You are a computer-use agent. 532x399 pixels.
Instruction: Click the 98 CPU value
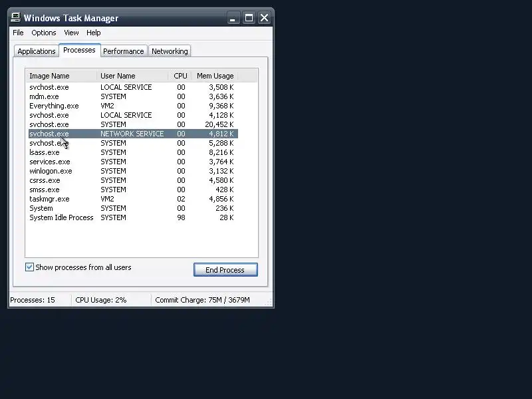(x=181, y=218)
